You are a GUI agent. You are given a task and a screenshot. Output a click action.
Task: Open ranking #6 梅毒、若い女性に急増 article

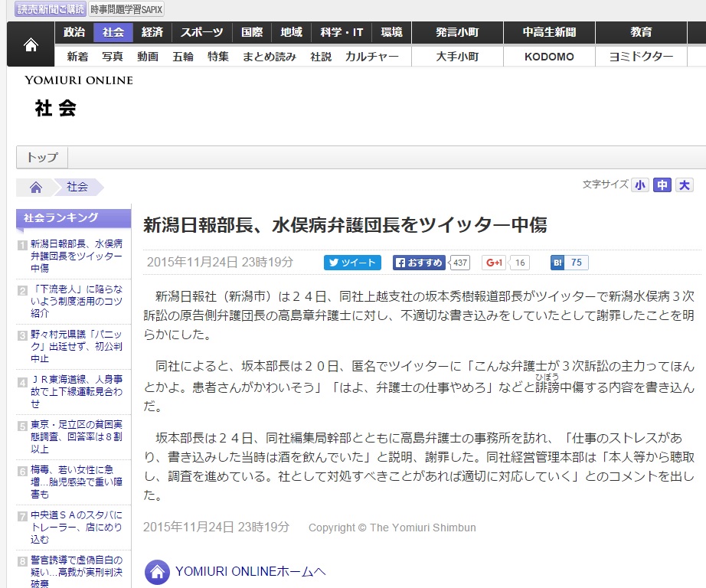pos(77,482)
